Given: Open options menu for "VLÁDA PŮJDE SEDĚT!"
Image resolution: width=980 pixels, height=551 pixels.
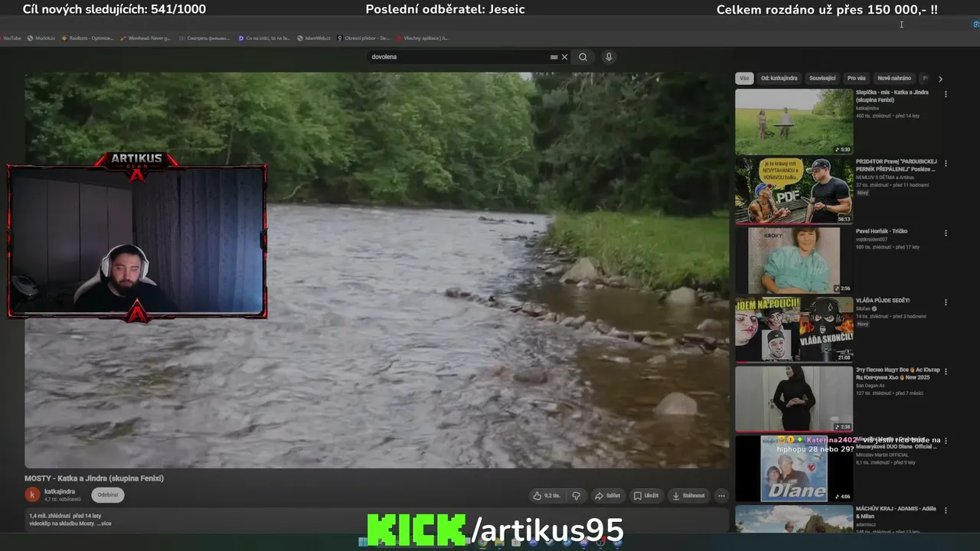Looking at the screenshot, I should click(x=946, y=302).
